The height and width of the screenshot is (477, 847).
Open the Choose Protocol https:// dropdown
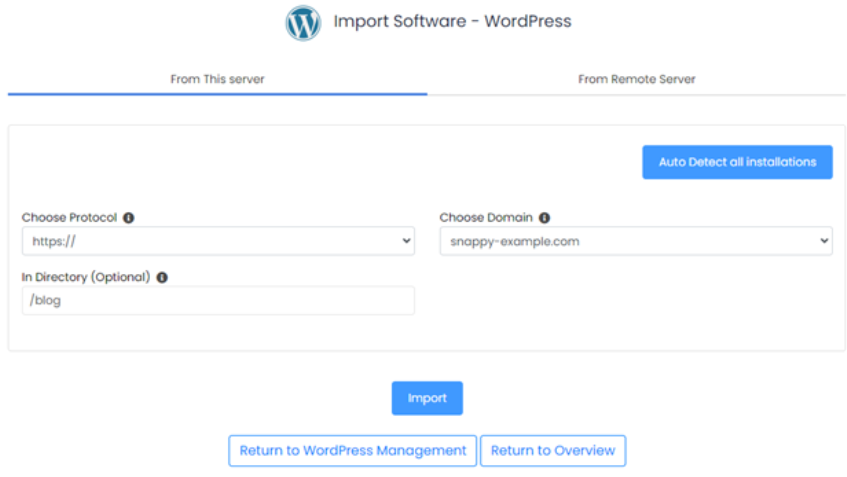pyautogui.click(x=218, y=241)
